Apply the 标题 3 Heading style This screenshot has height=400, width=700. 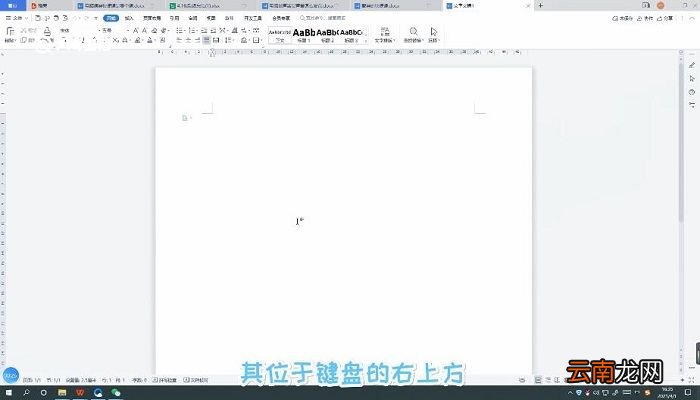point(351,35)
